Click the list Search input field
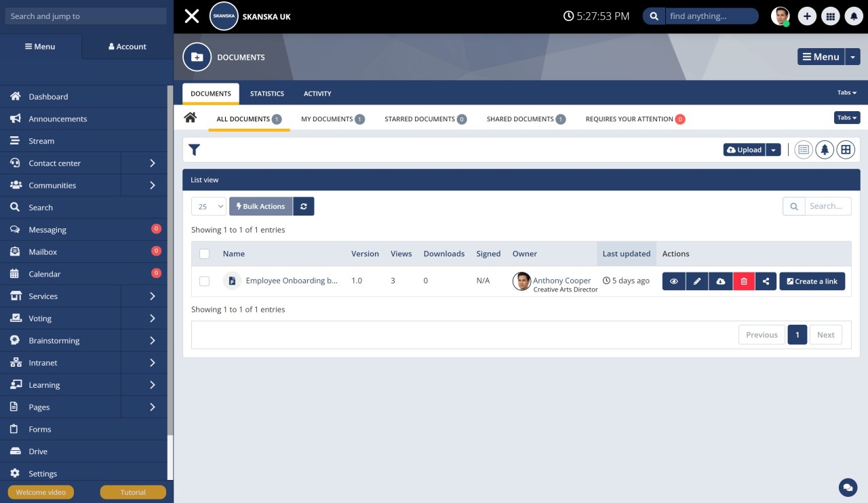Viewport: 868px width, 503px height. click(827, 206)
